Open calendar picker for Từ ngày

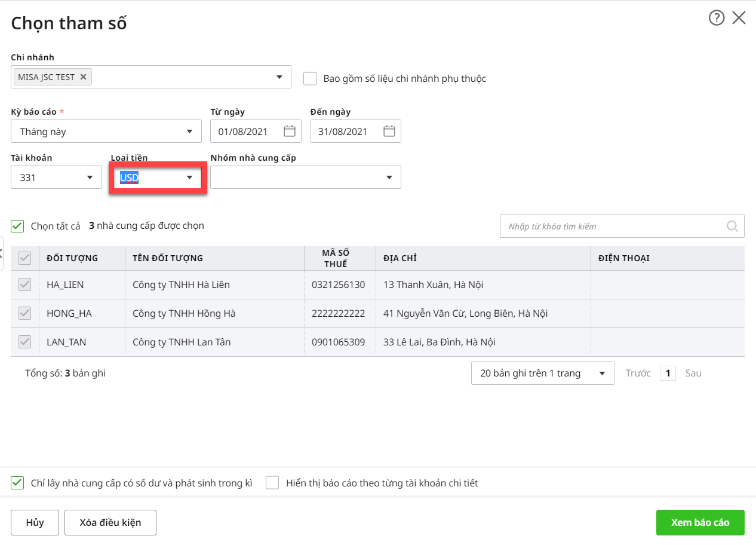click(290, 131)
